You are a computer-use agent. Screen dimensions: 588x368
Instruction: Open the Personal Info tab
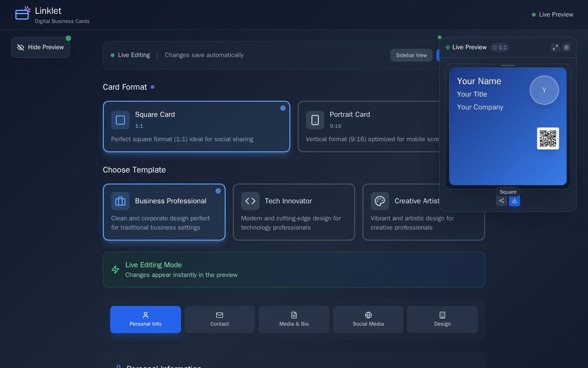point(146,319)
